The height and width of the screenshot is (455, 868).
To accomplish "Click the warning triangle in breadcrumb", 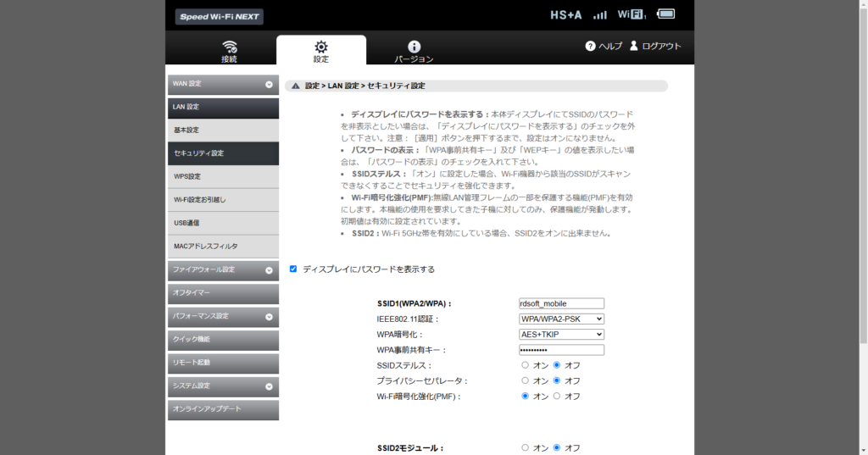I will coord(295,86).
